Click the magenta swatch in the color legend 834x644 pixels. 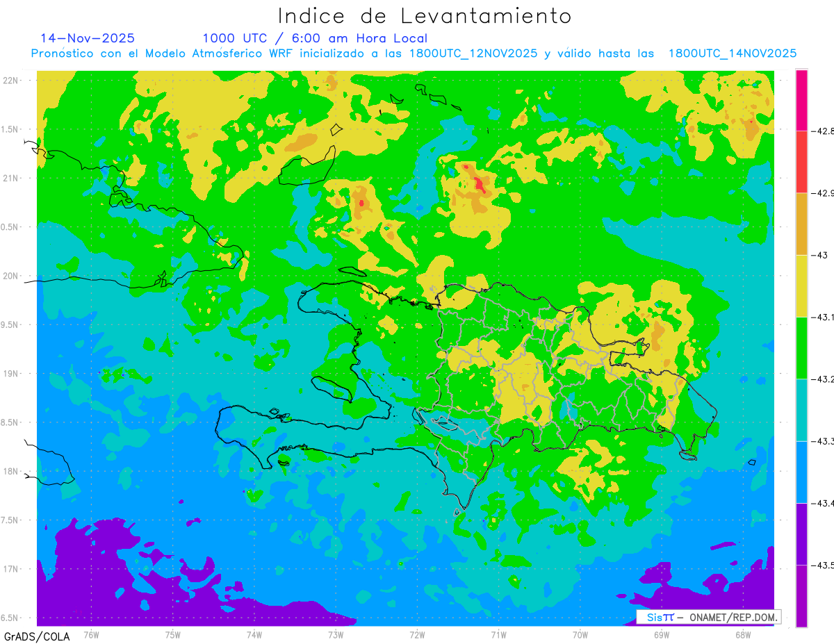801,100
